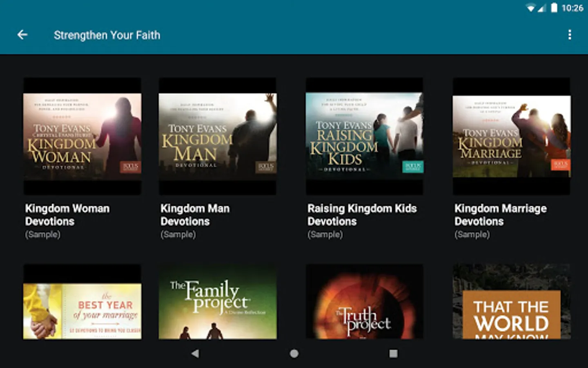
Task: Open the Kingdom Woman cover thumbnail
Action: pos(82,136)
